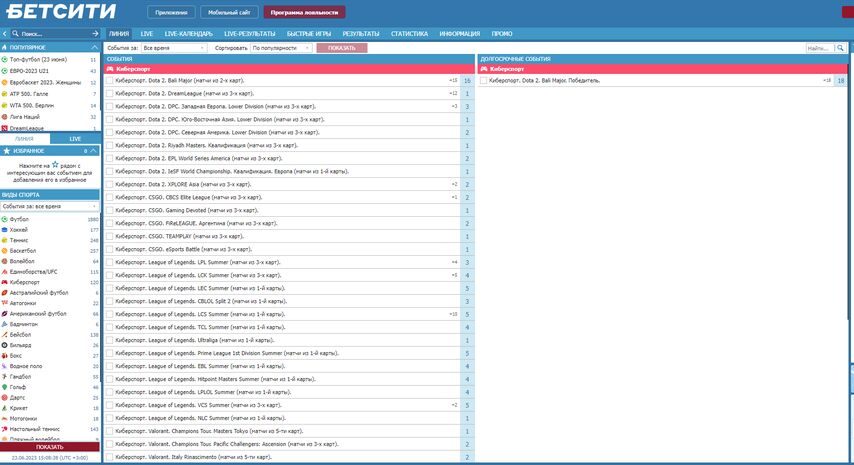This screenshot has width=854, height=465.
Task: Open the sidebar 'События за: все время' dropdown
Action: point(50,206)
